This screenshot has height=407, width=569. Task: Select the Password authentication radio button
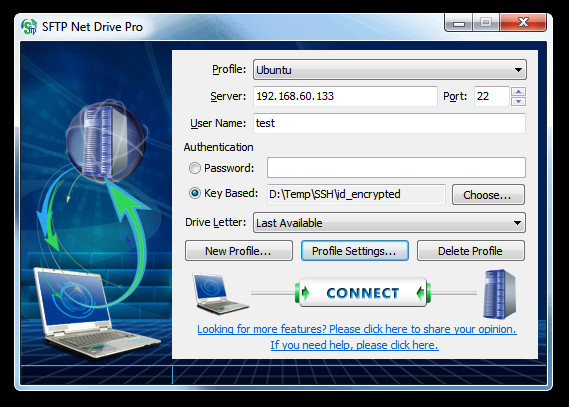point(195,168)
